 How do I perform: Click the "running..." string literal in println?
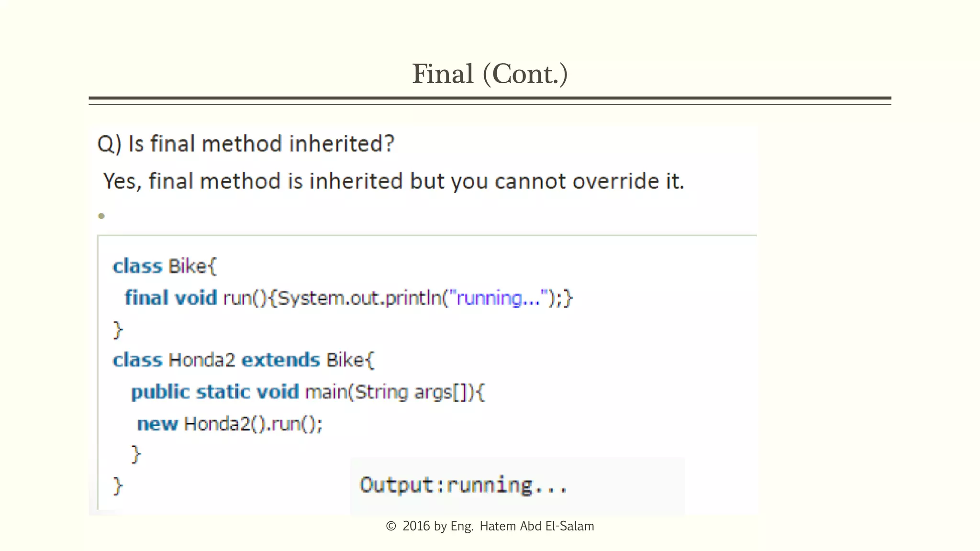499,298
